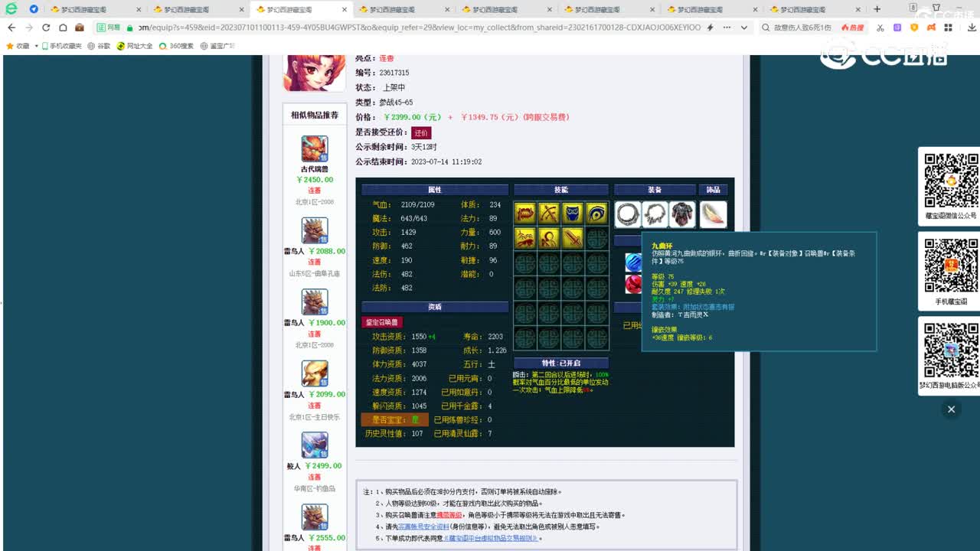980x551 pixels.
Task: Select the armor piece in 装备 slot
Action: (x=682, y=214)
